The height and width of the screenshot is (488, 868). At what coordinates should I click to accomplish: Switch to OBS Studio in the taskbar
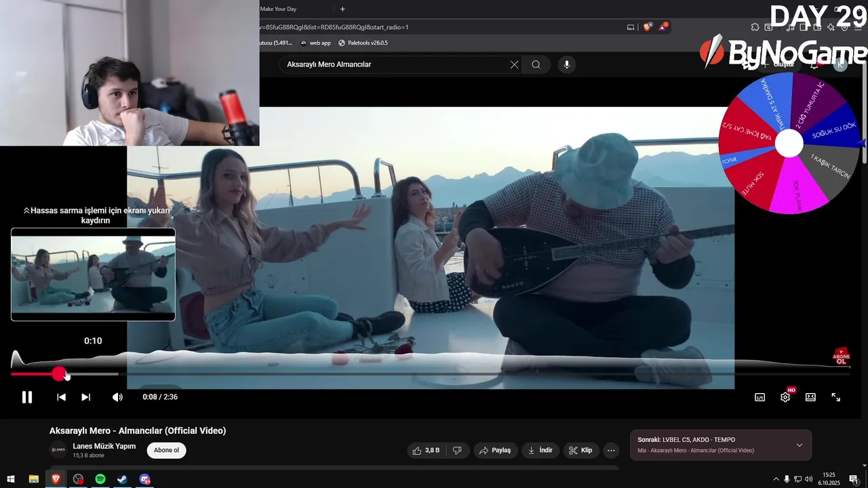coord(78,479)
